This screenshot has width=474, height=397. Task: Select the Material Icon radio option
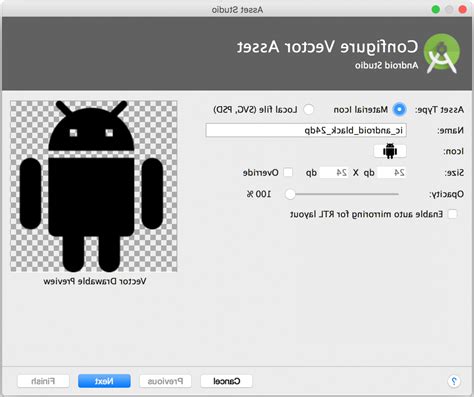[x=399, y=109]
